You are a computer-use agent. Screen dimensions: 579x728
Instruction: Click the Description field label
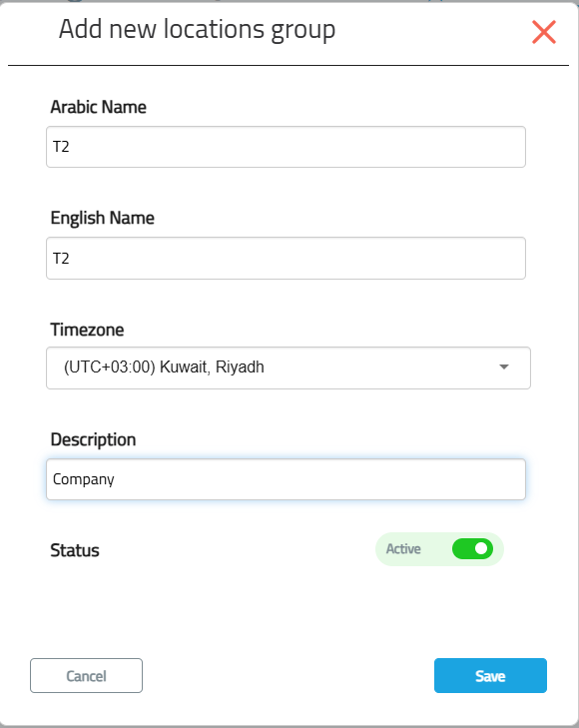(93, 439)
